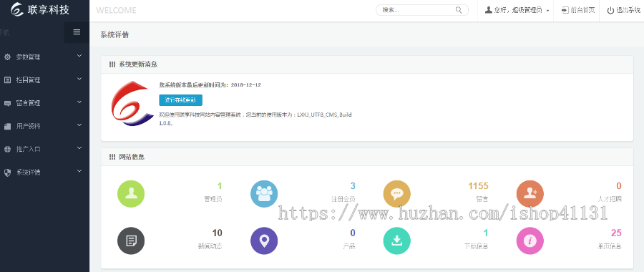Click the green 管理员 circle icon
The width and height of the screenshot is (644, 272).
click(x=131, y=194)
